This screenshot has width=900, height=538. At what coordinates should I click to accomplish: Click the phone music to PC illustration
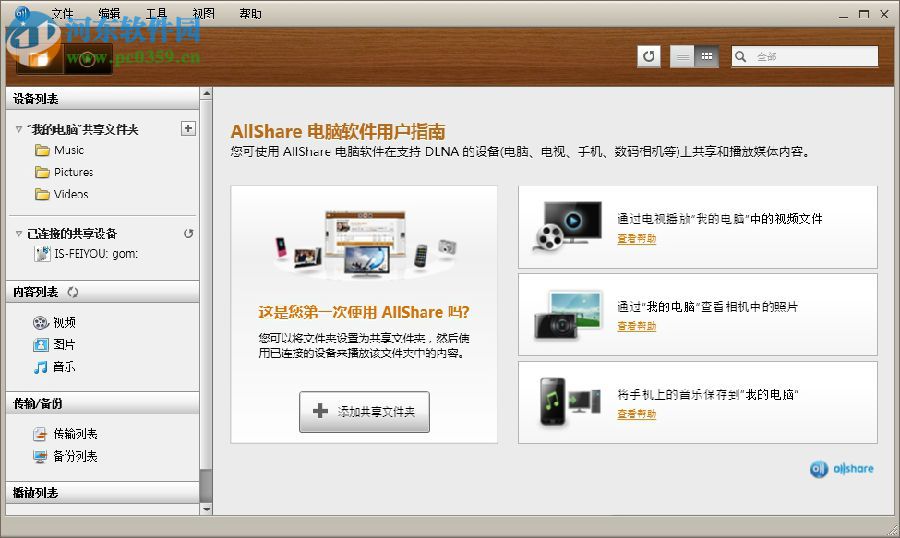[570, 401]
